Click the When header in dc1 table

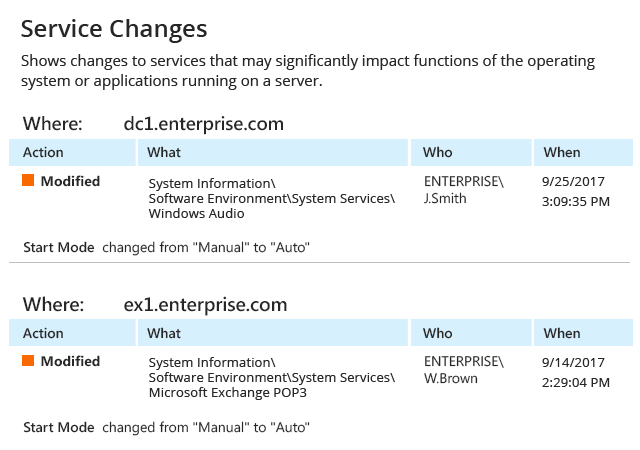pyautogui.click(x=562, y=153)
